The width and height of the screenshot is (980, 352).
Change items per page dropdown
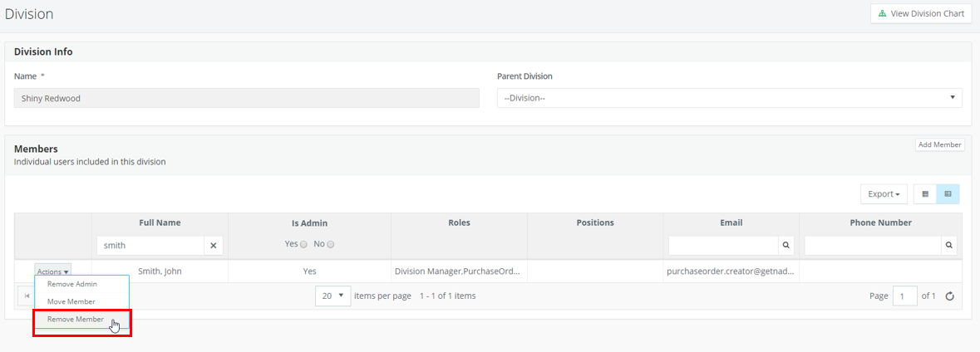click(x=333, y=296)
